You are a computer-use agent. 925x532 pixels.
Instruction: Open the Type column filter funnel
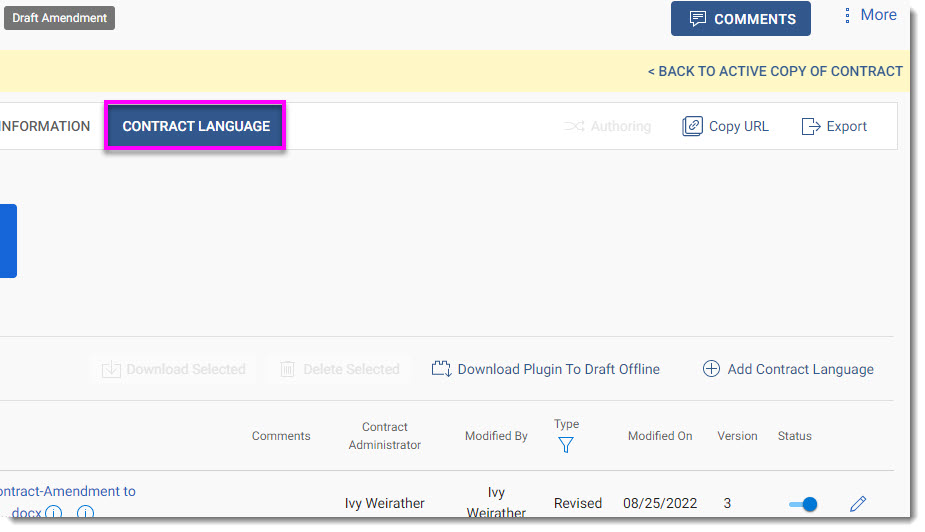coord(566,445)
